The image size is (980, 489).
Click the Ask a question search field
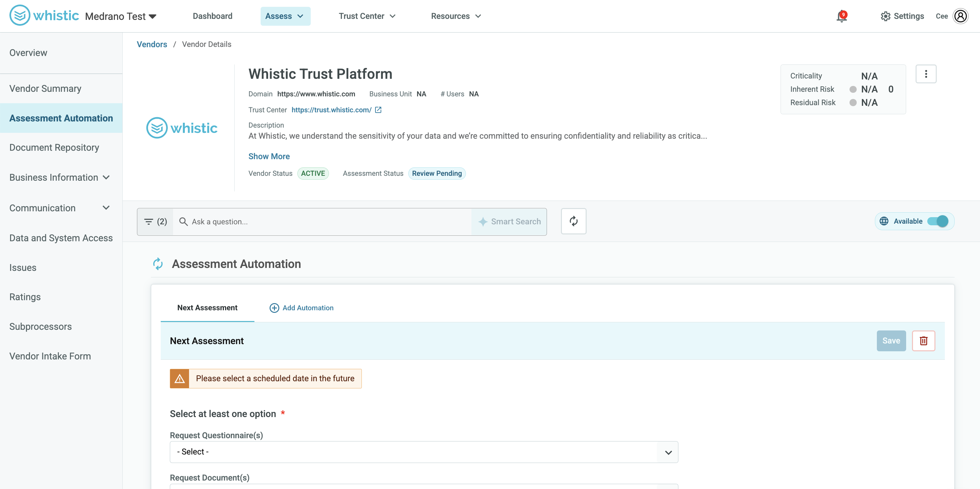(x=322, y=221)
